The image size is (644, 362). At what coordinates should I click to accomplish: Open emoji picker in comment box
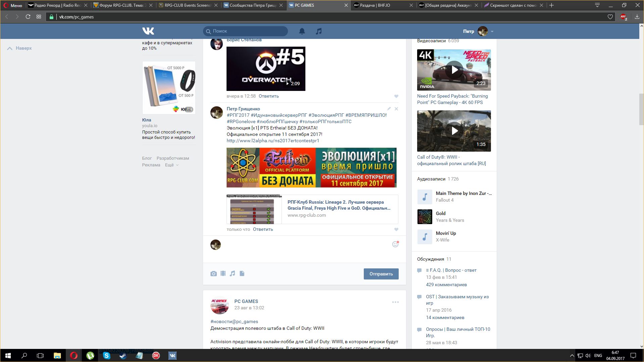(x=395, y=244)
